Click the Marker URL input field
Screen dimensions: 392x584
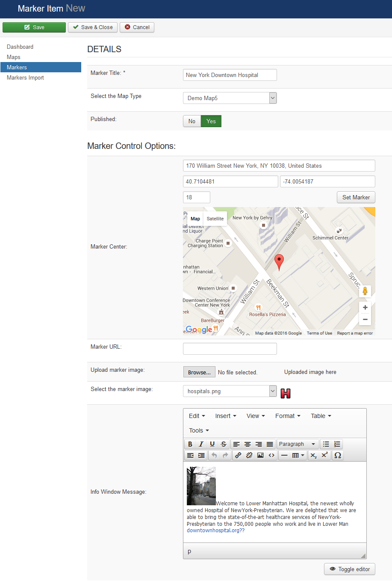pyautogui.click(x=230, y=349)
